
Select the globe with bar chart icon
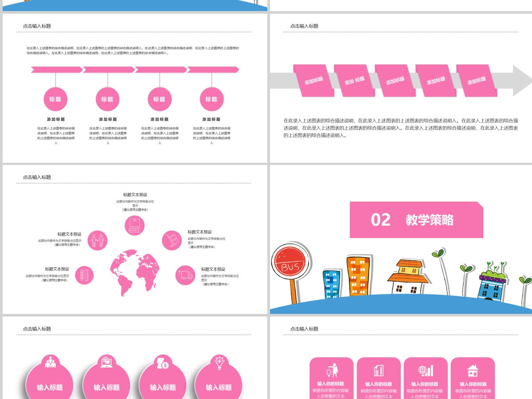[x=426, y=371]
